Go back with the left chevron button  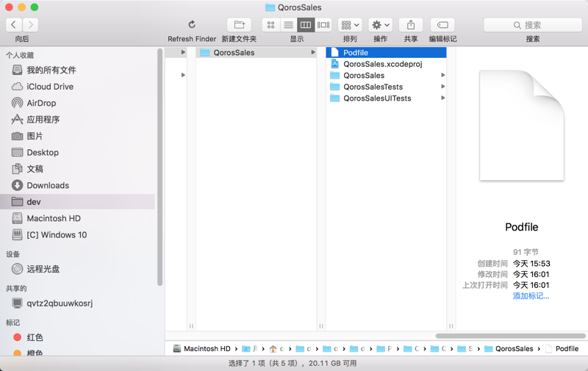14,25
